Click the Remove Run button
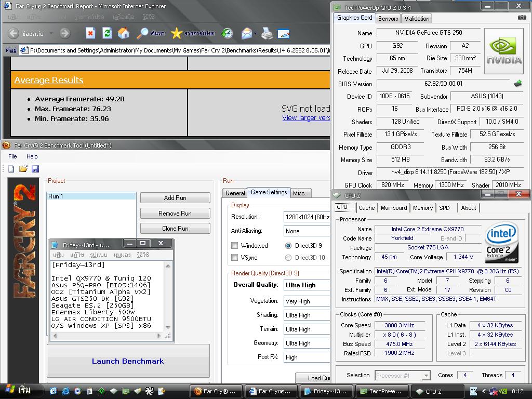Screen dimensions: 532x399 point(175,214)
